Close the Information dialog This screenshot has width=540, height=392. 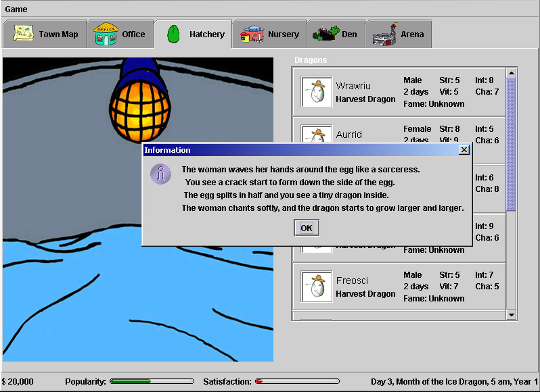(x=464, y=150)
